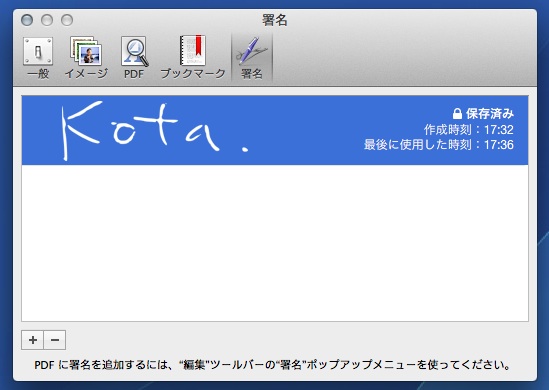This screenshot has height=390, width=549.
Task: Open the PDF preferences pane
Action: [x=134, y=58]
